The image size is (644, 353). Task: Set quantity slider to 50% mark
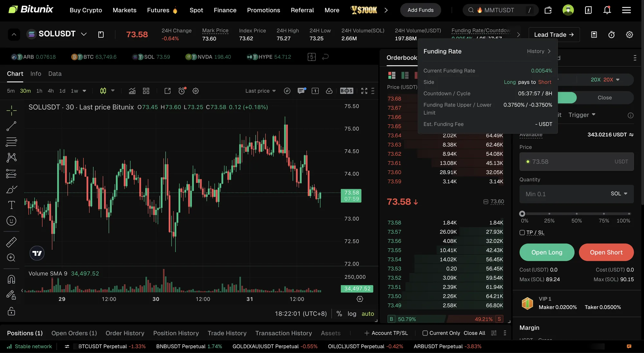pyautogui.click(x=576, y=214)
